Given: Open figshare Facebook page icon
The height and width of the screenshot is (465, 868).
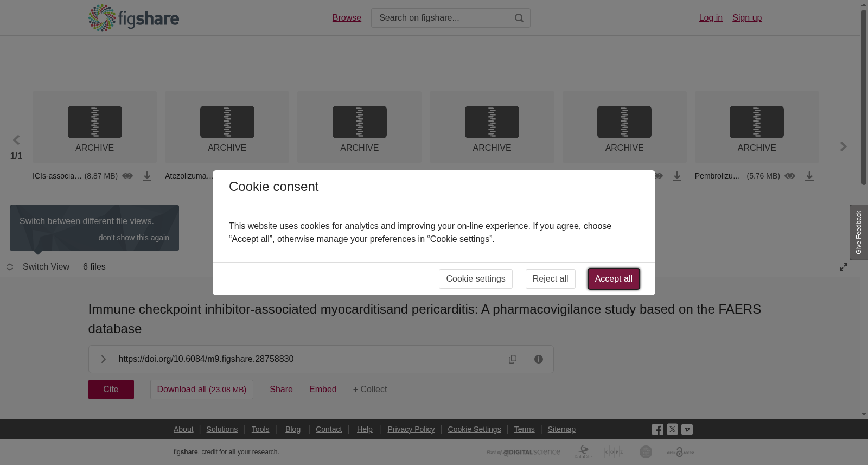Looking at the screenshot, I should coord(658,429).
